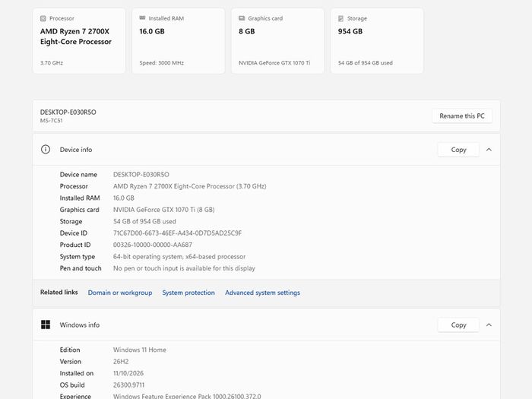Click the No pen or touch input value
The height and width of the screenshot is (399, 532).
pos(184,268)
